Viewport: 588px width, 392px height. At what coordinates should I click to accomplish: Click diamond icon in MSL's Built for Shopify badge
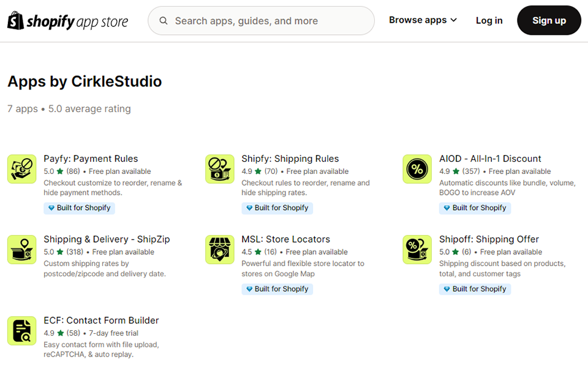249,289
